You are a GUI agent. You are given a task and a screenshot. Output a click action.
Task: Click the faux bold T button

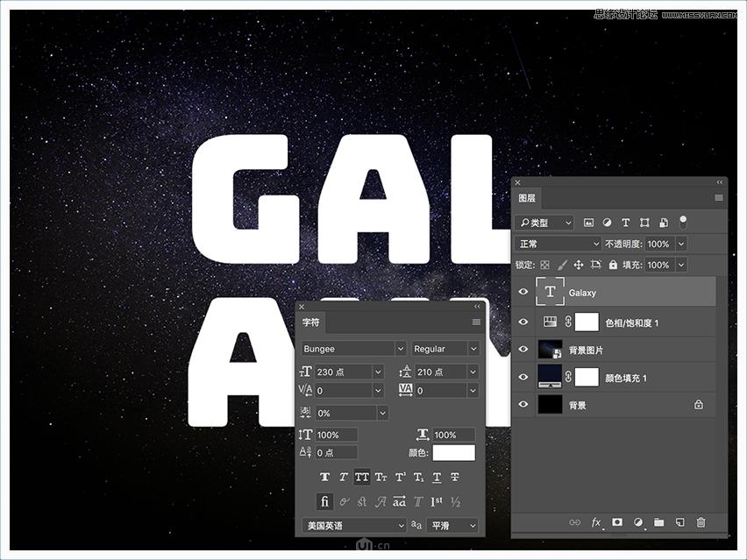[324, 476]
